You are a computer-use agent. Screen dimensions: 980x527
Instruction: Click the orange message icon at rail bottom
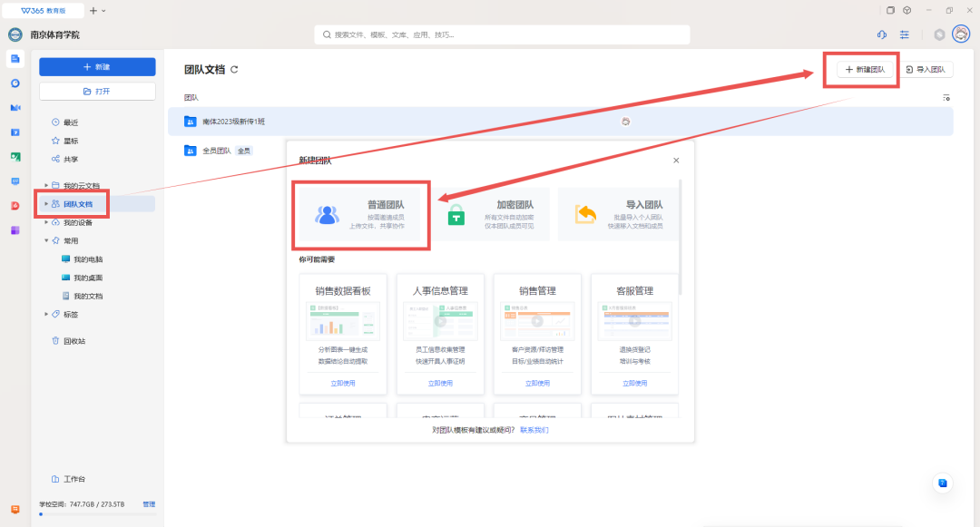pyautogui.click(x=15, y=510)
